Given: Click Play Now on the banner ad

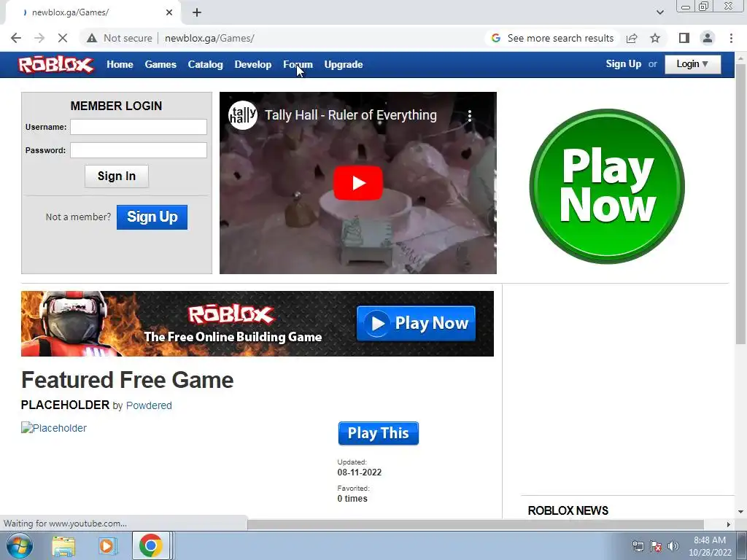Looking at the screenshot, I should click(x=416, y=323).
